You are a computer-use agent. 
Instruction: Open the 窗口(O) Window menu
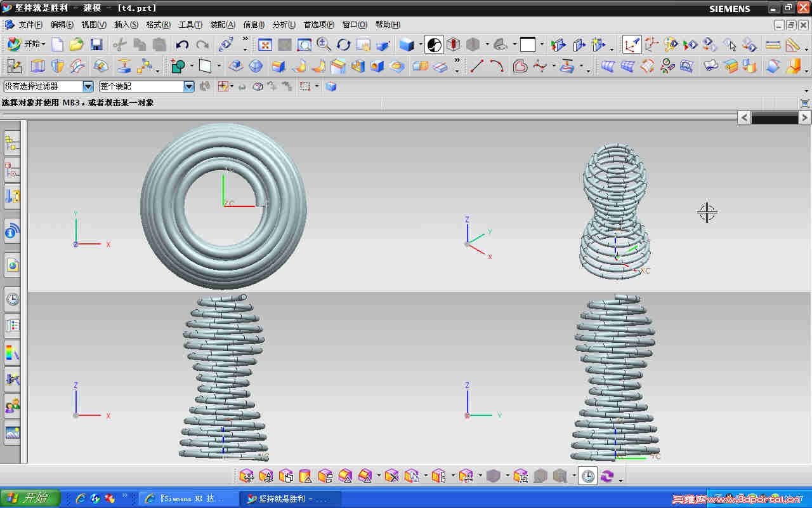coord(355,25)
